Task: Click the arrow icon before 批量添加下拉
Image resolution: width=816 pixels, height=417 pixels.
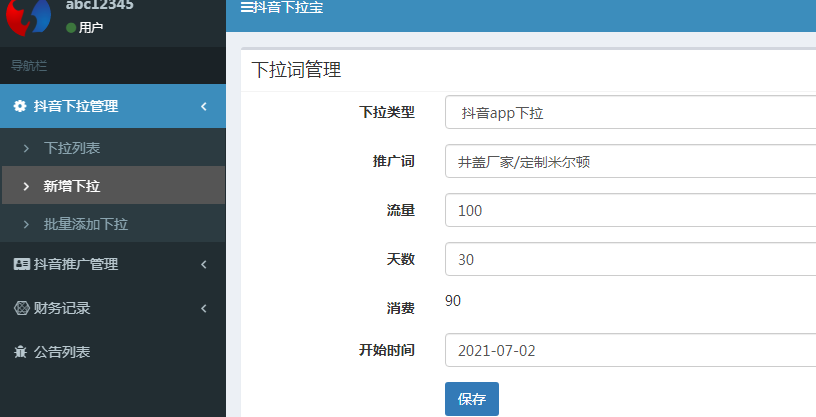Action: (26, 224)
